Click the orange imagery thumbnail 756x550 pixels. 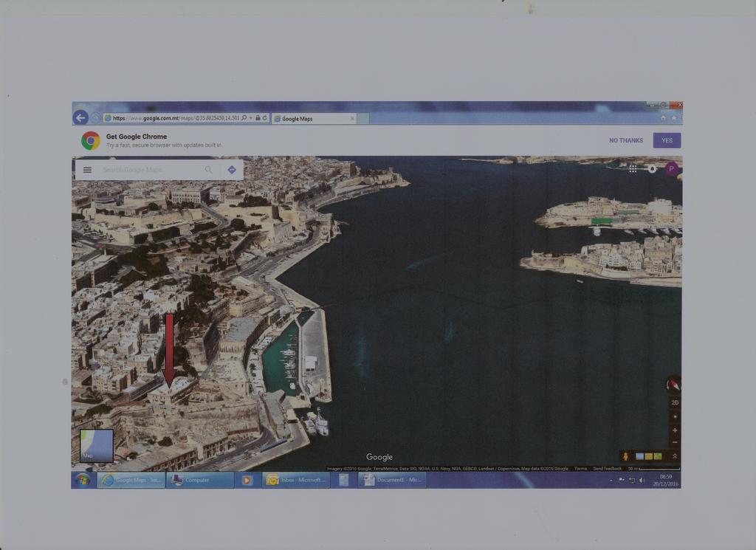tap(648, 456)
